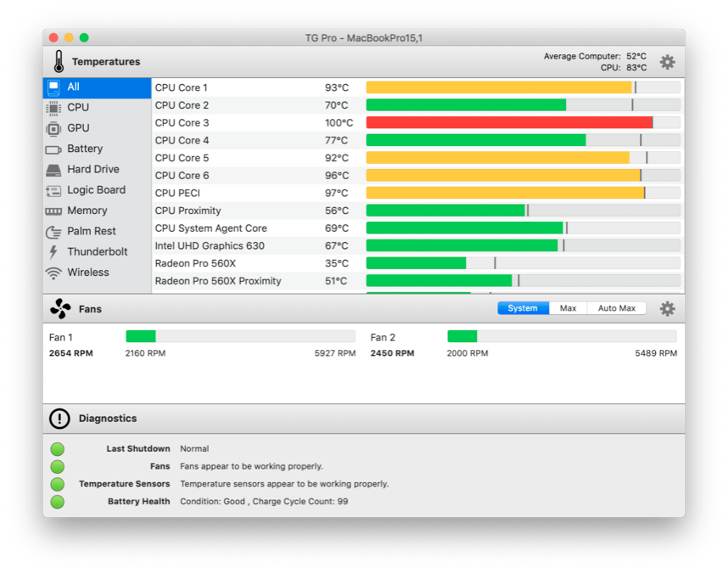Click the Average Computer 52°C reading

pos(636,56)
